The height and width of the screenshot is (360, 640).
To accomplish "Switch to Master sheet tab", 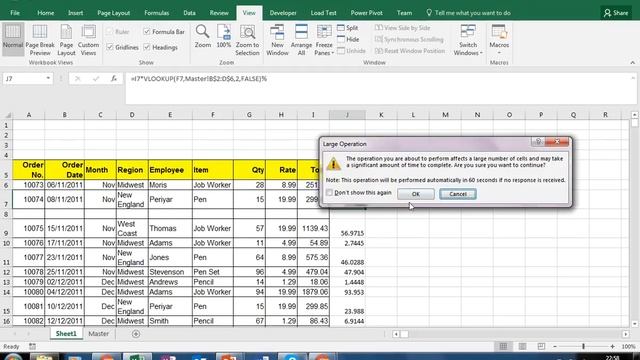I will point(99,334).
